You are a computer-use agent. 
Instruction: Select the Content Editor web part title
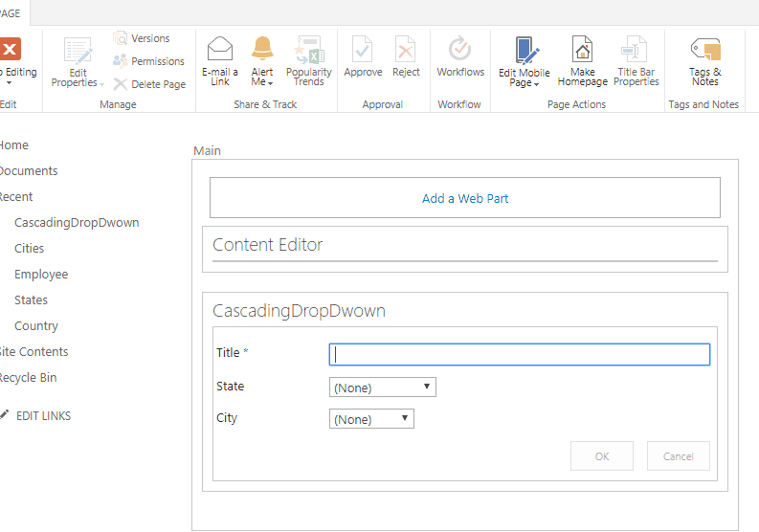[x=267, y=245]
